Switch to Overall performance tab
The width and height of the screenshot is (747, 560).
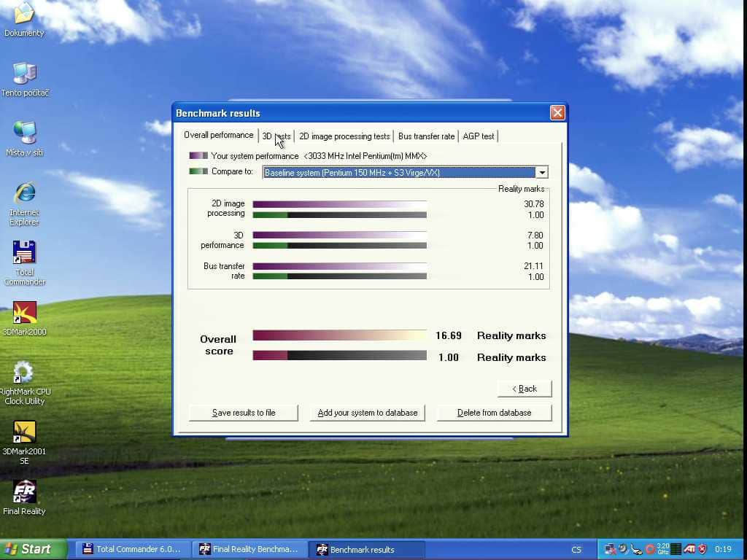[219, 135]
